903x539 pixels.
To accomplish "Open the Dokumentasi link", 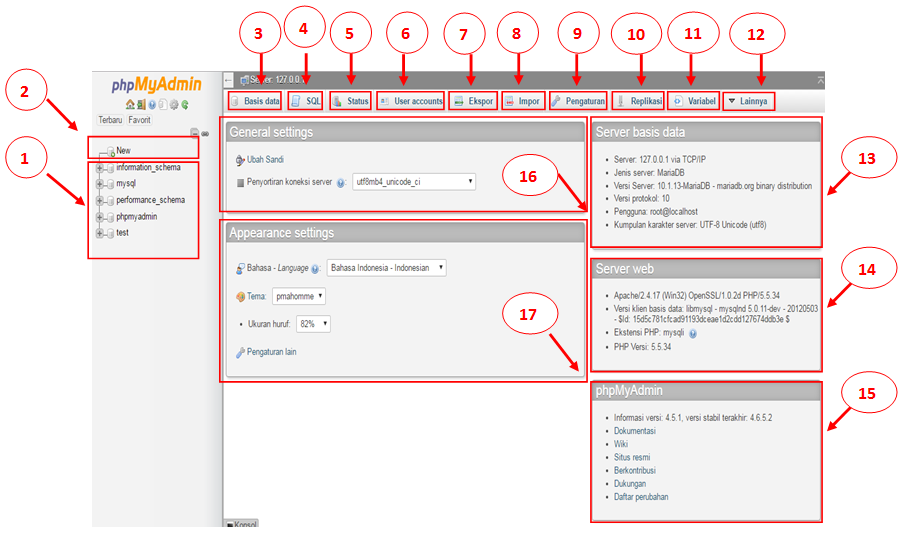I will 635,431.
